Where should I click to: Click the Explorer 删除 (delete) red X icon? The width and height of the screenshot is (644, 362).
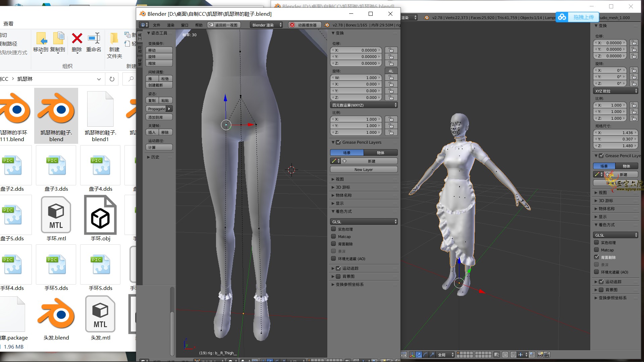tap(77, 38)
